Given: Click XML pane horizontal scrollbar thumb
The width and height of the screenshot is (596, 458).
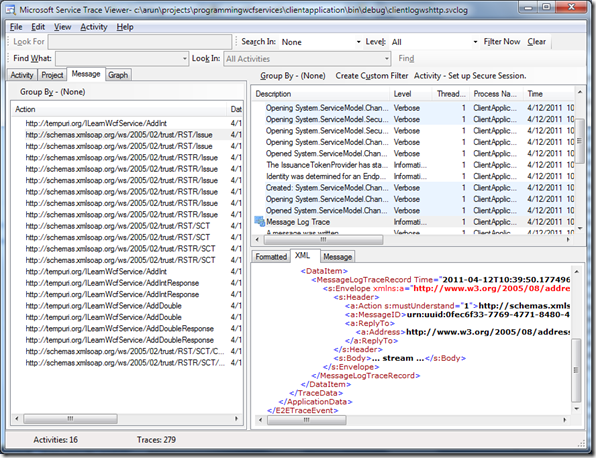Looking at the screenshot, I should [306, 420].
